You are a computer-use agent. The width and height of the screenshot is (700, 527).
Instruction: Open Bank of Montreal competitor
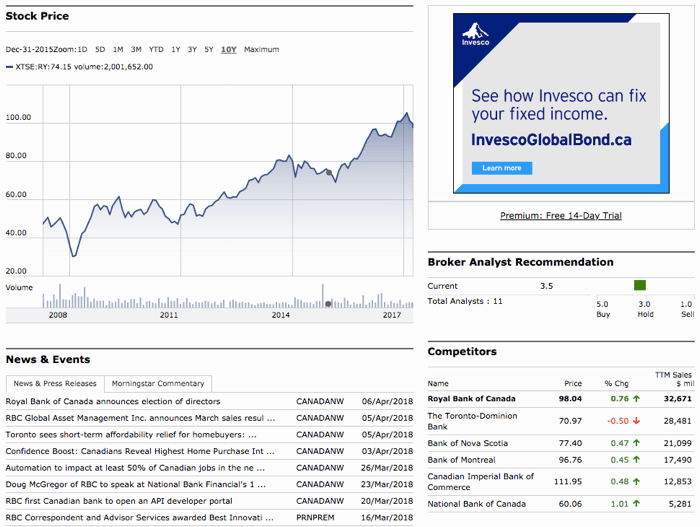click(x=461, y=460)
